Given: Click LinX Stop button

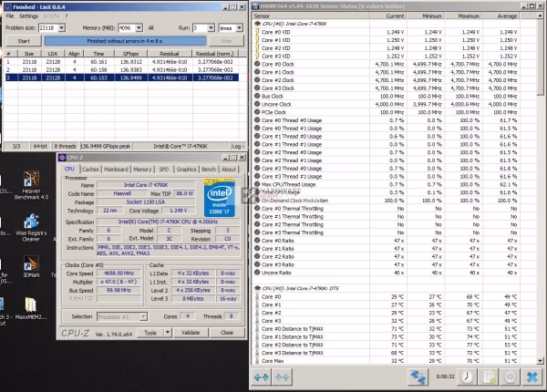Looking at the screenshot, I should tap(226, 41).
